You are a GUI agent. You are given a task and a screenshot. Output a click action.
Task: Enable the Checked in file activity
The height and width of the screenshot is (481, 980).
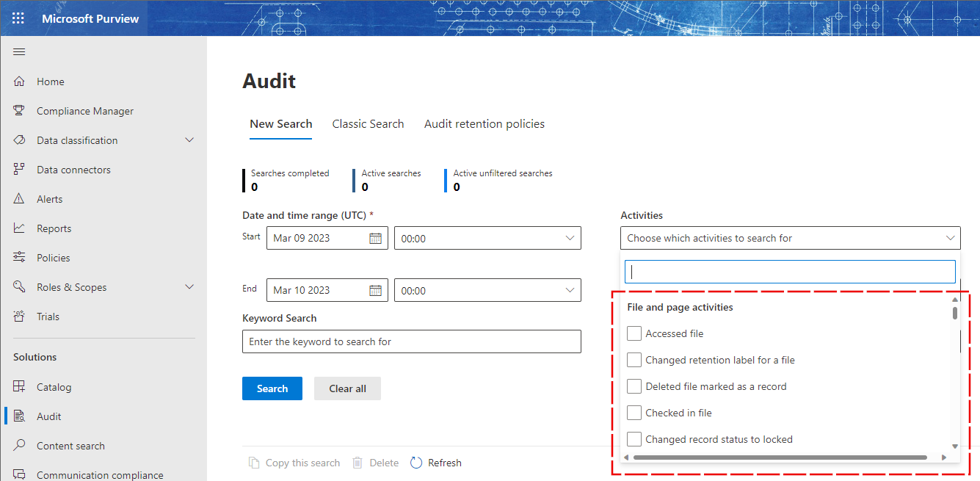click(634, 412)
